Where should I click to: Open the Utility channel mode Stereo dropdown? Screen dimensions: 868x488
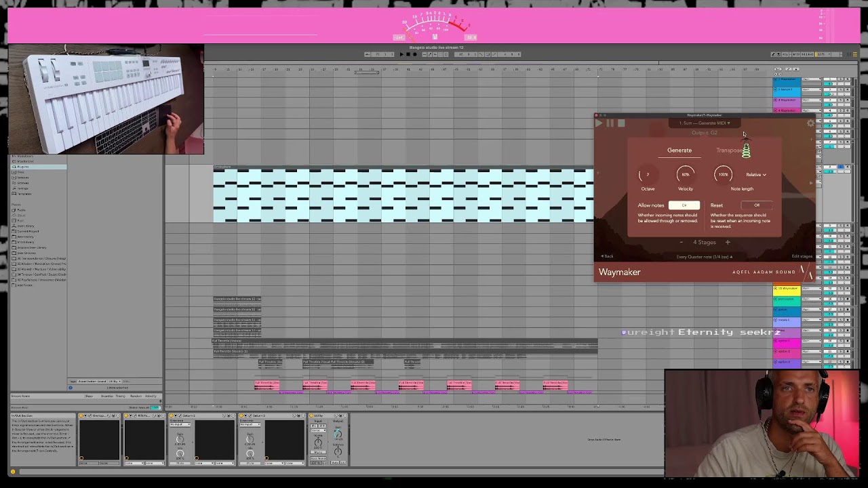(318, 430)
